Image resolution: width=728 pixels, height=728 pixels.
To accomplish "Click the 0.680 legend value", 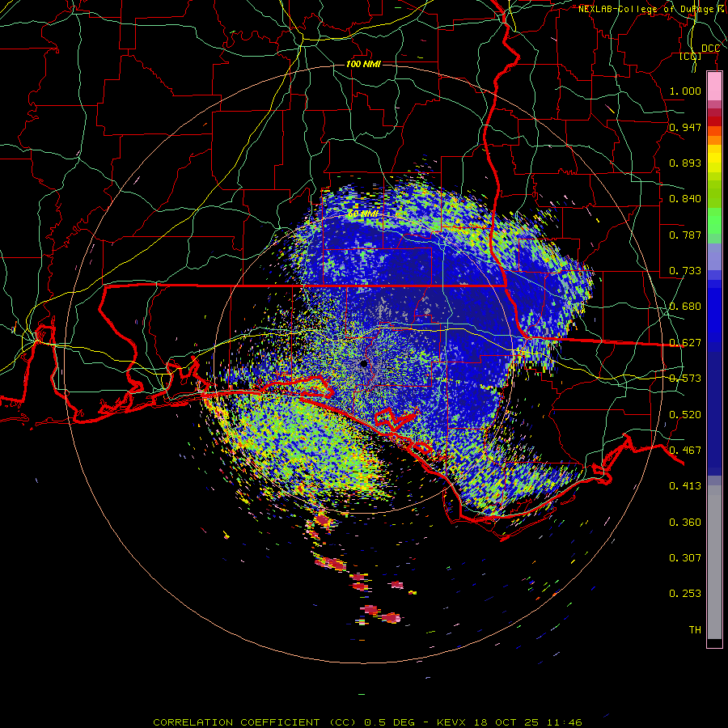I will point(685,307).
